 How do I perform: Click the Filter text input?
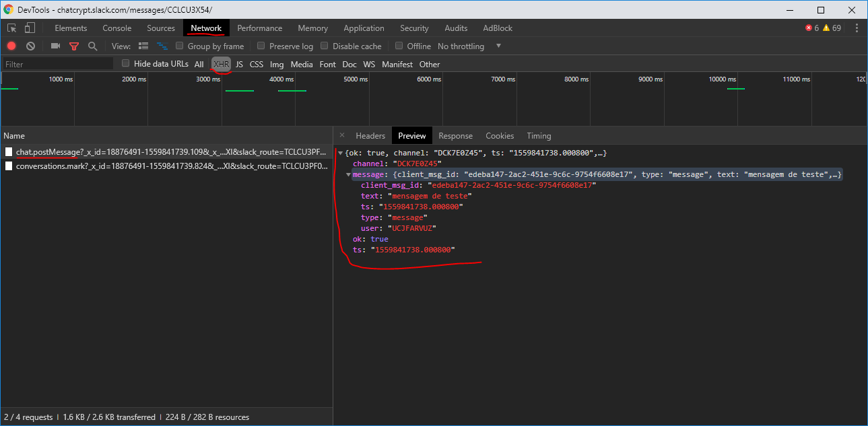point(58,64)
